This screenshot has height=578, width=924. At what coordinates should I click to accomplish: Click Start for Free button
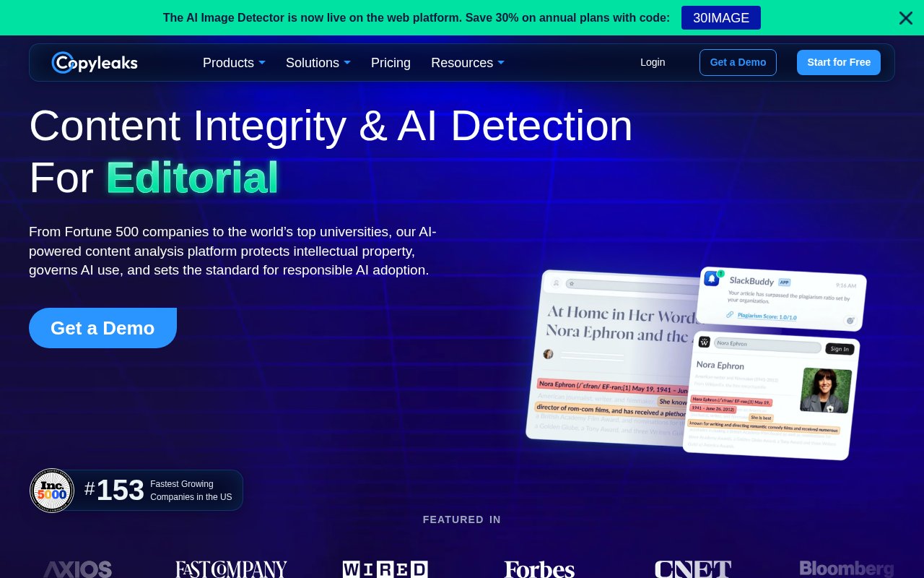click(x=839, y=62)
